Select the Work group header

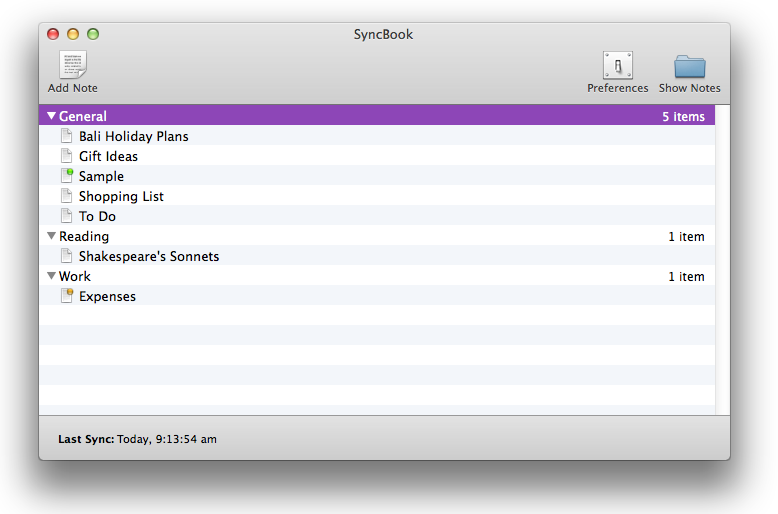pos(377,275)
